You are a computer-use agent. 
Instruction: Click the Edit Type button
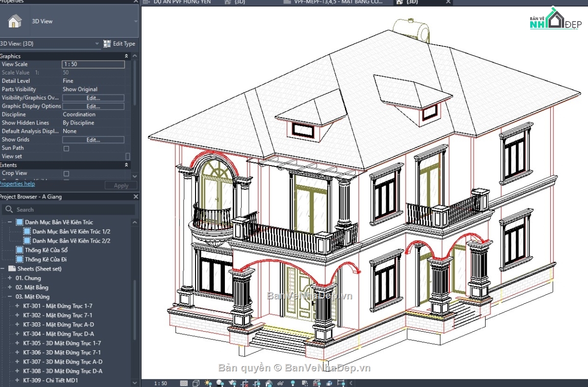(x=120, y=44)
